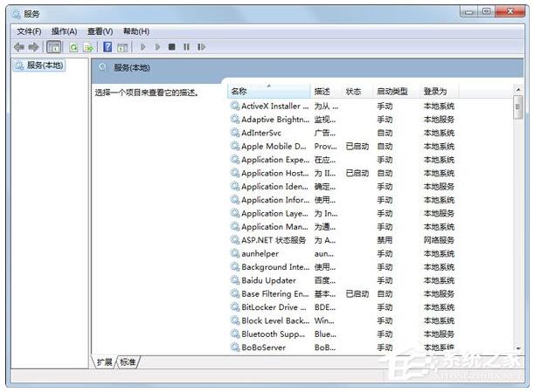Click the Restart service icon

[202, 46]
